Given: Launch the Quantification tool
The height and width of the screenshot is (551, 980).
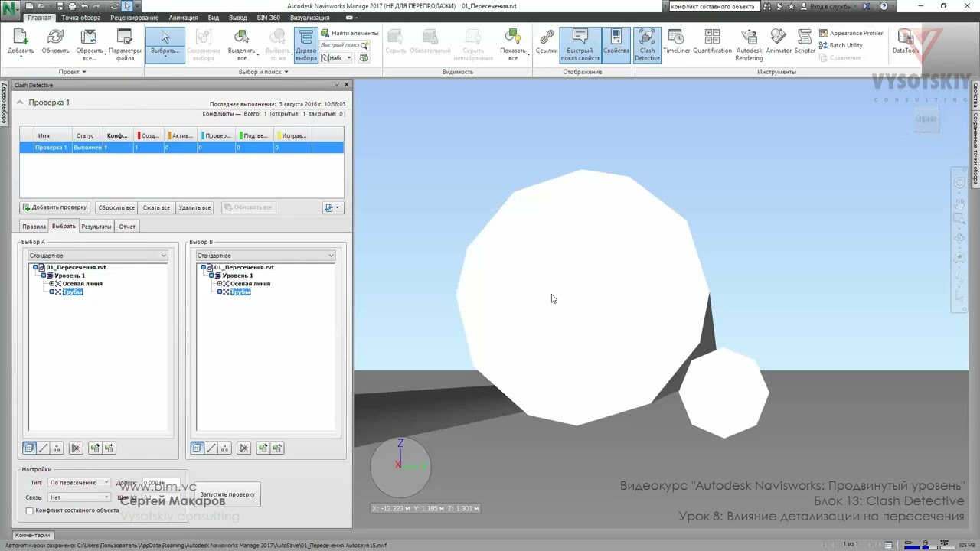Looking at the screenshot, I should pos(712,43).
